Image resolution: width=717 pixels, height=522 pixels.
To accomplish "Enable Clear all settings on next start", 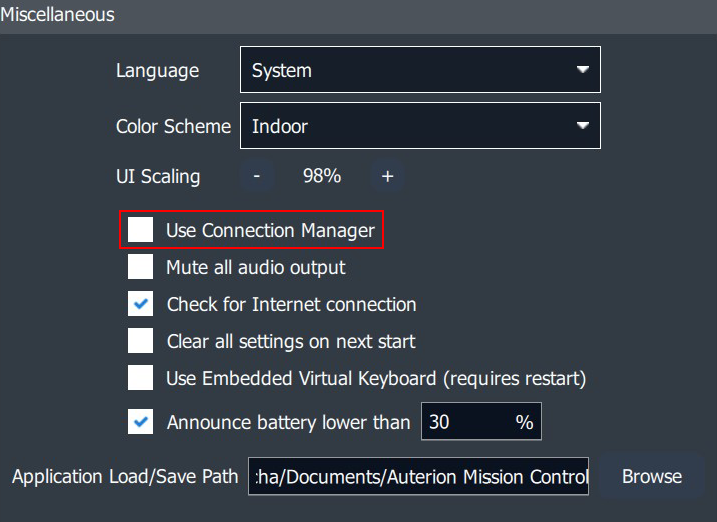I will 141,341.
